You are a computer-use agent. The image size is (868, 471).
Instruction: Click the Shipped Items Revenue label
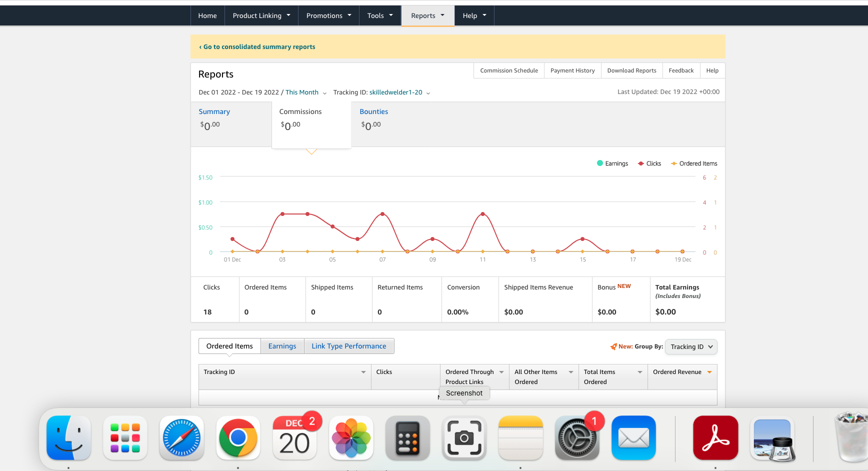click(x=538, y=287)
